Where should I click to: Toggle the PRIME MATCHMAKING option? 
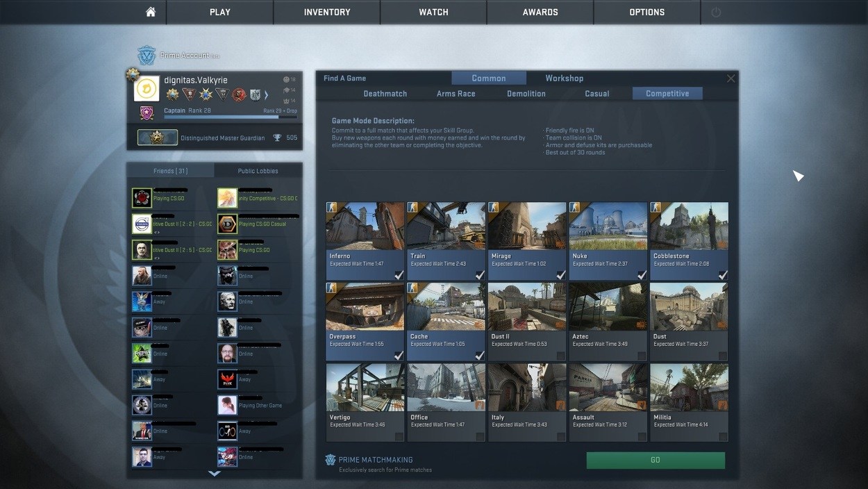[x=376, y=460]
